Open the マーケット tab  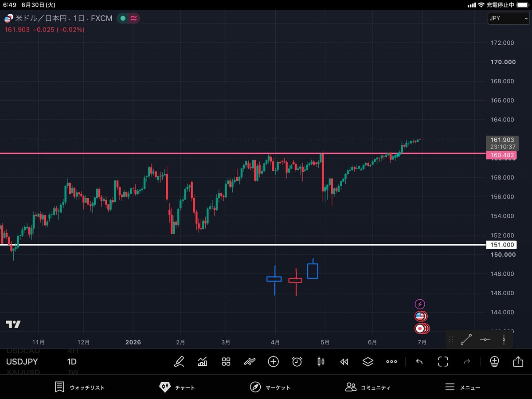click(x=270, y=387)
